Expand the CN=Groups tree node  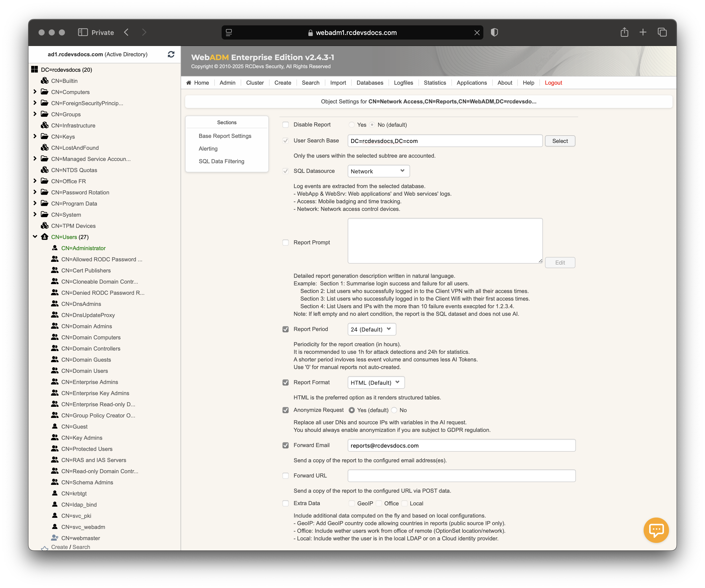[x=35, y=114]
